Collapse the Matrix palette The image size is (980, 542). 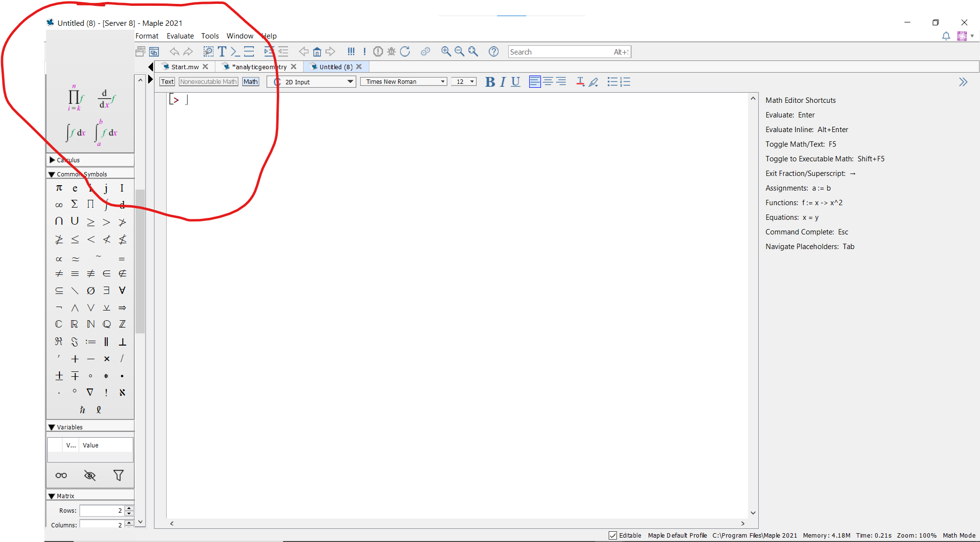[x=52, y=496]
